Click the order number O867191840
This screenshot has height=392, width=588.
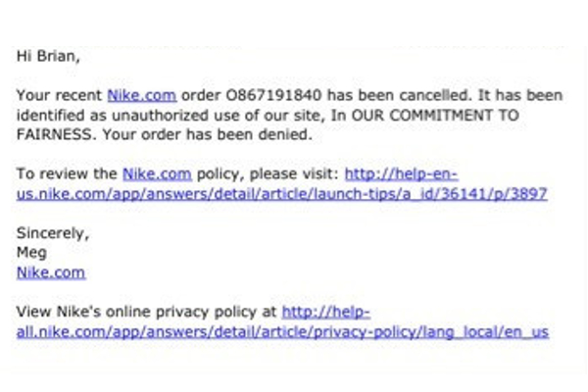tap(273, 95)
